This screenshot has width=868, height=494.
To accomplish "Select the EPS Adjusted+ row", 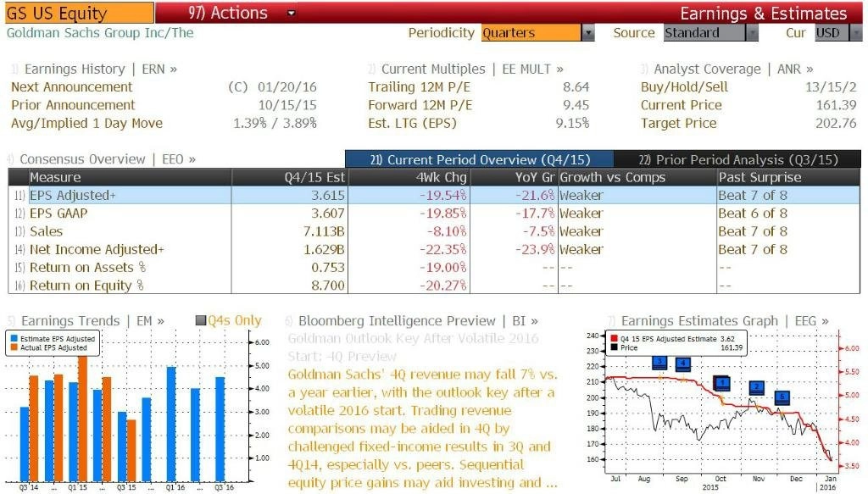I will tap(434, 195).
